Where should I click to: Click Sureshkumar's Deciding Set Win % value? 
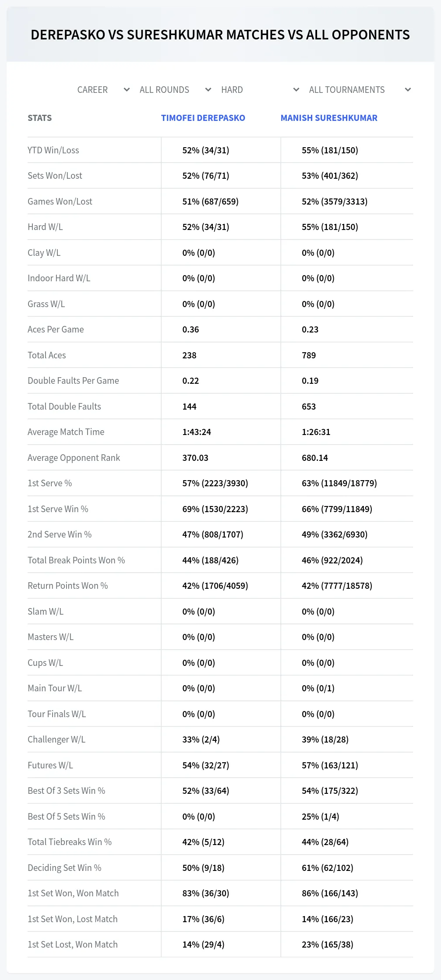[328, 868]
